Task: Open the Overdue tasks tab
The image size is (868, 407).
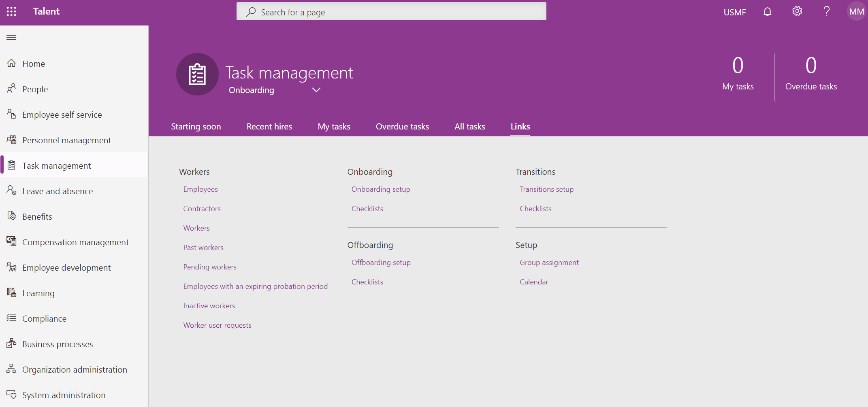Action: tap(402, 126)
